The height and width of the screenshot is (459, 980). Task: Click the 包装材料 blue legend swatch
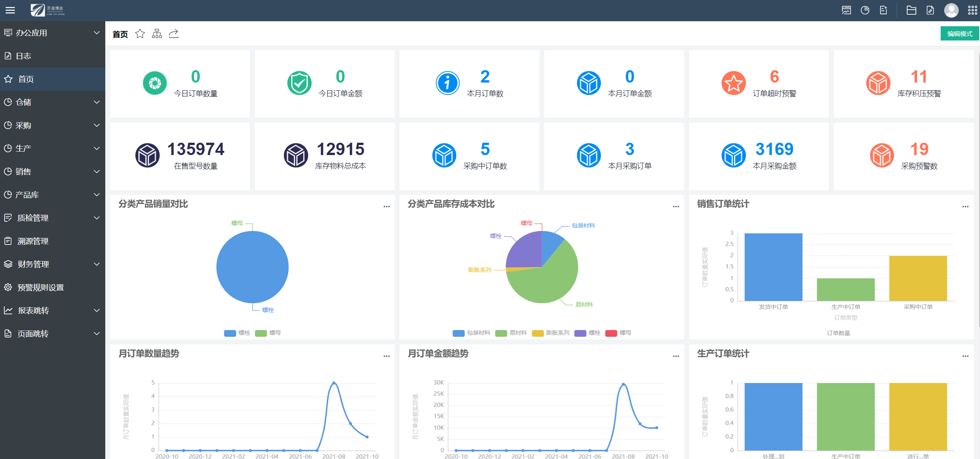tap(459, 333)
